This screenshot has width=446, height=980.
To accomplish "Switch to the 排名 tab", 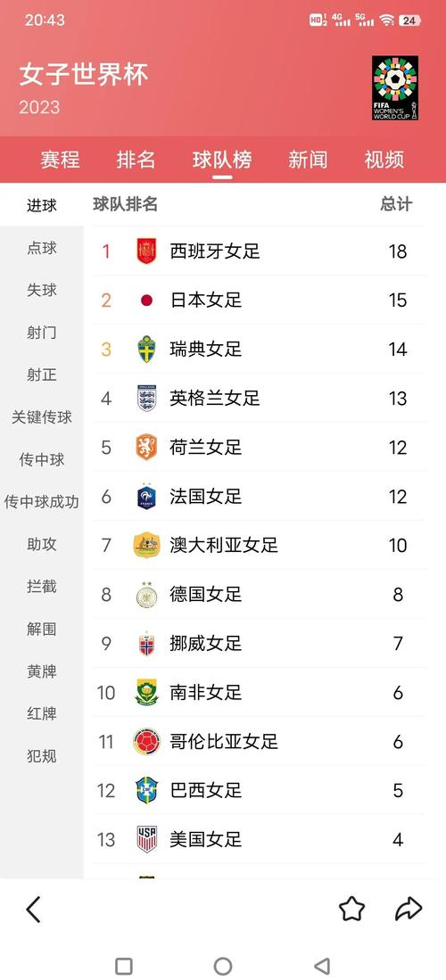I will tap(136, 160).
